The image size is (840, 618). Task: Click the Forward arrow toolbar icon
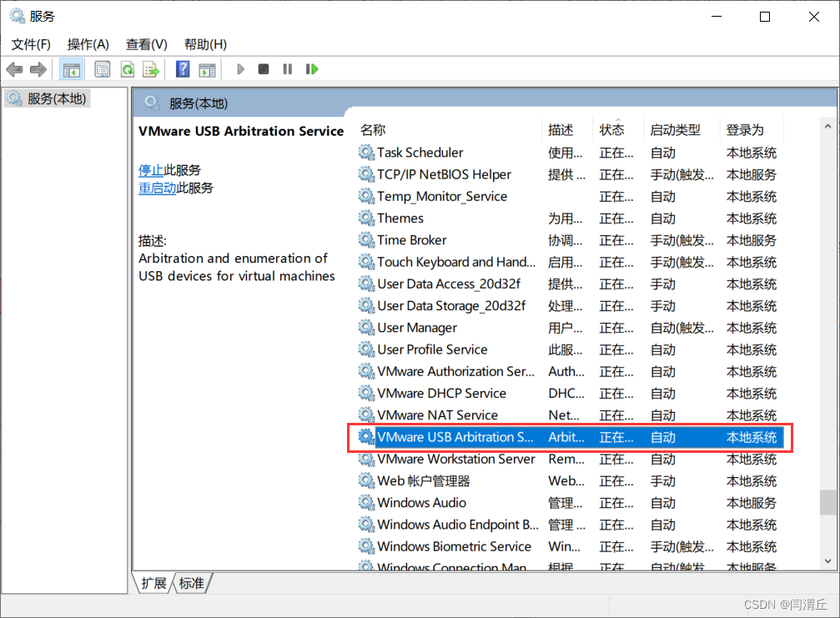(x=38, y=69)
